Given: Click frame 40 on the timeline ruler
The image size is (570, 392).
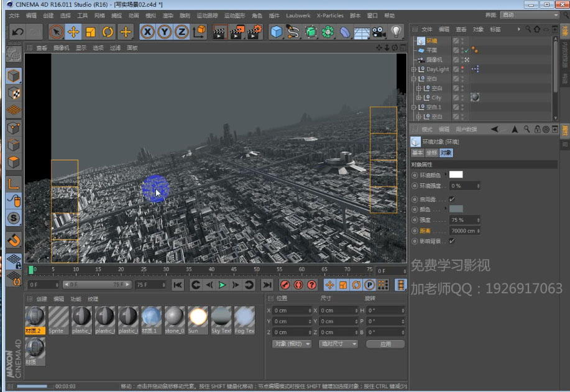Looking at the screenshot, I should click(x=211, y=270).
